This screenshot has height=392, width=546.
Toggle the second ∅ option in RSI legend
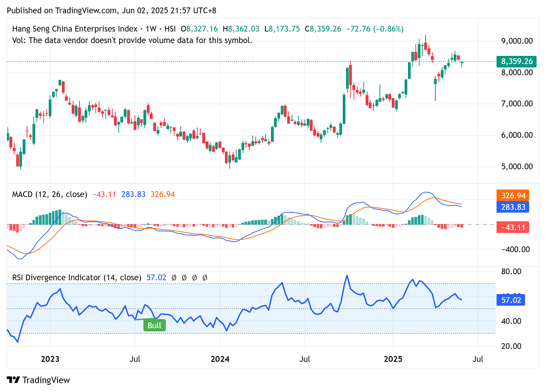tap(184, 278)
